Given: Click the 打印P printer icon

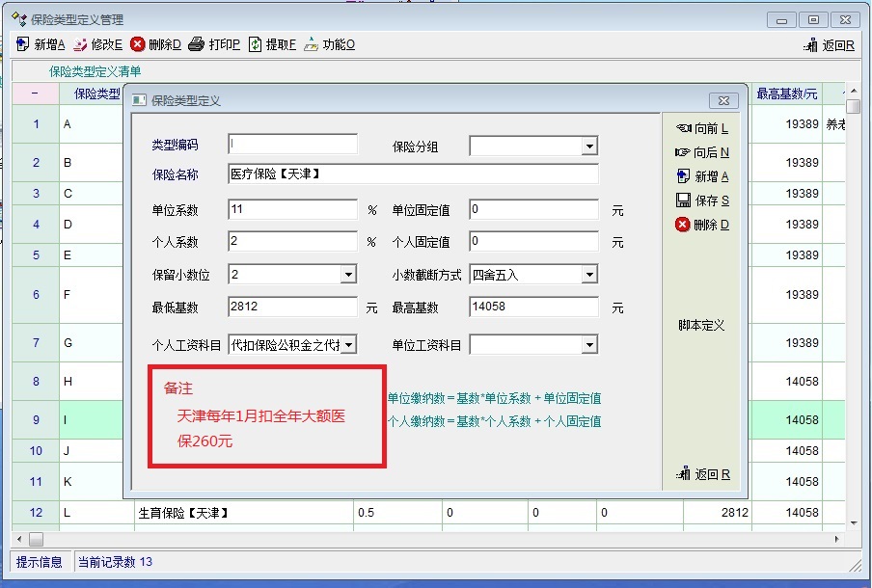Looking at the screenshot, I should pos(196,44).
